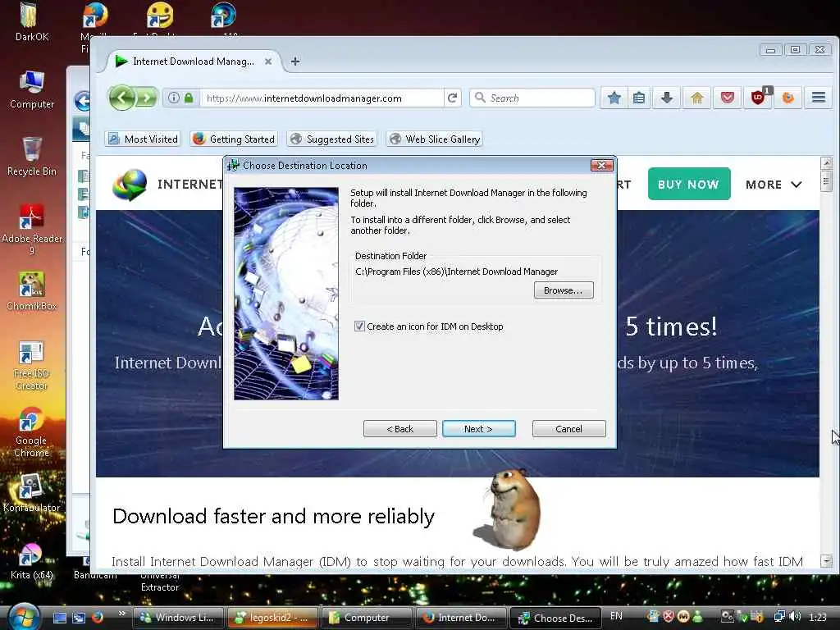Viewport: 840px width, 630px height.
Task: Select Konfabulator desktop shortcut
Action: pyautogui.click(x=32, y=493)
